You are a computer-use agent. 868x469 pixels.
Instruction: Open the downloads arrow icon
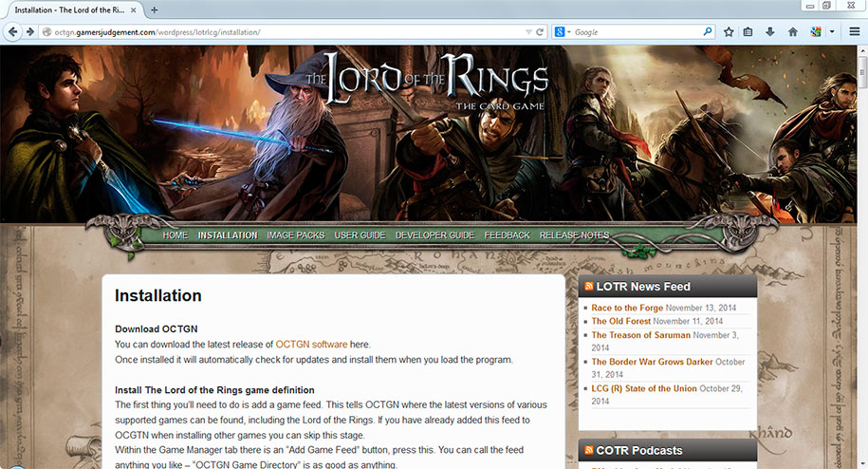click(x=770, y=32)
